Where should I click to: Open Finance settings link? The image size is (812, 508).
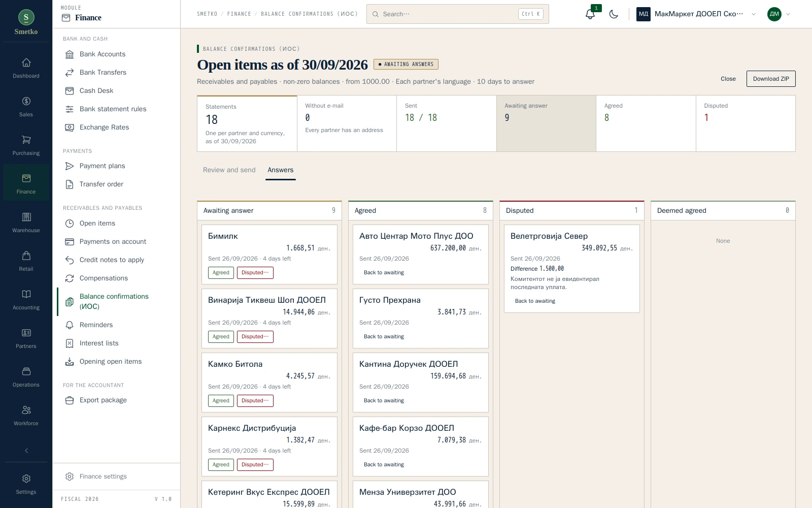click(116, 477)
